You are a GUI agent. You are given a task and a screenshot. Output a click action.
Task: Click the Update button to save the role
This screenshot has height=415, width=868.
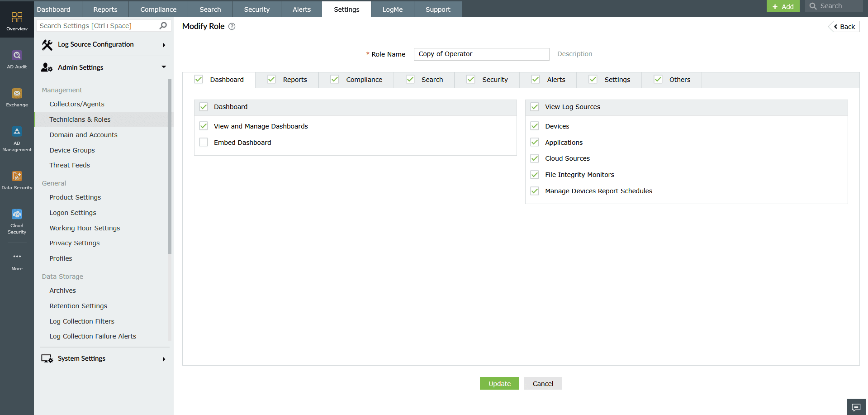pyautogui.click(x=499, y=383)
